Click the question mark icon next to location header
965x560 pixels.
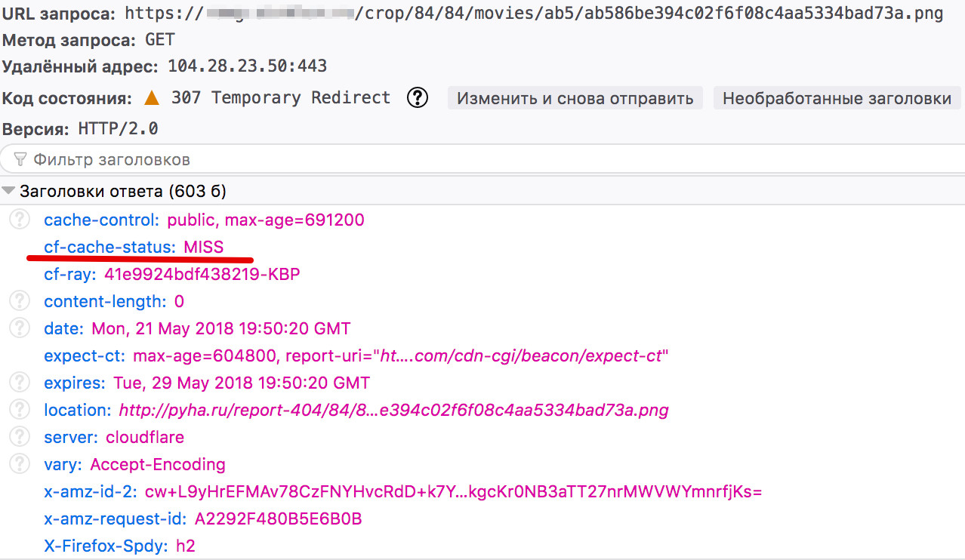[x=19, y=409]
